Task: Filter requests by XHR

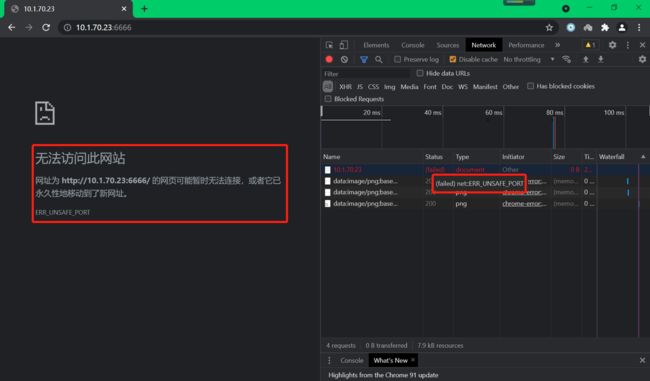Action: pos(345,87)
